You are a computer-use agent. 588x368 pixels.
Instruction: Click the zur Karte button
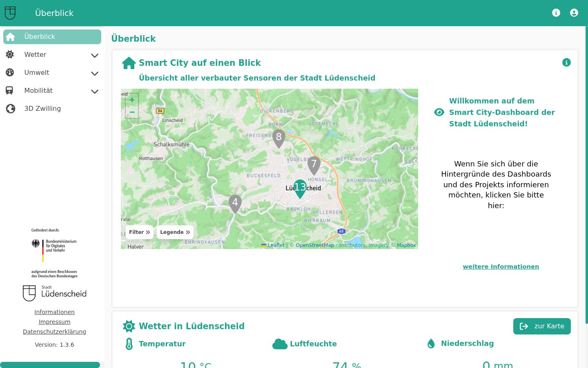tap(542, 326)
